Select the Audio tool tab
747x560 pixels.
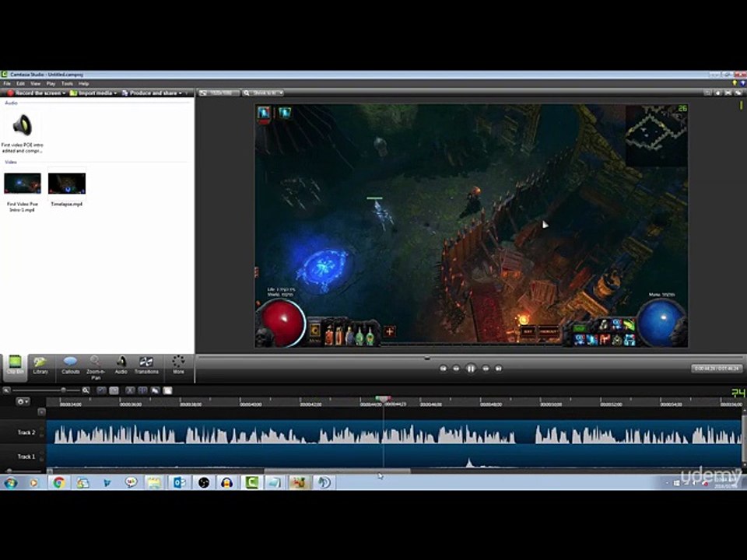[121, 364]
